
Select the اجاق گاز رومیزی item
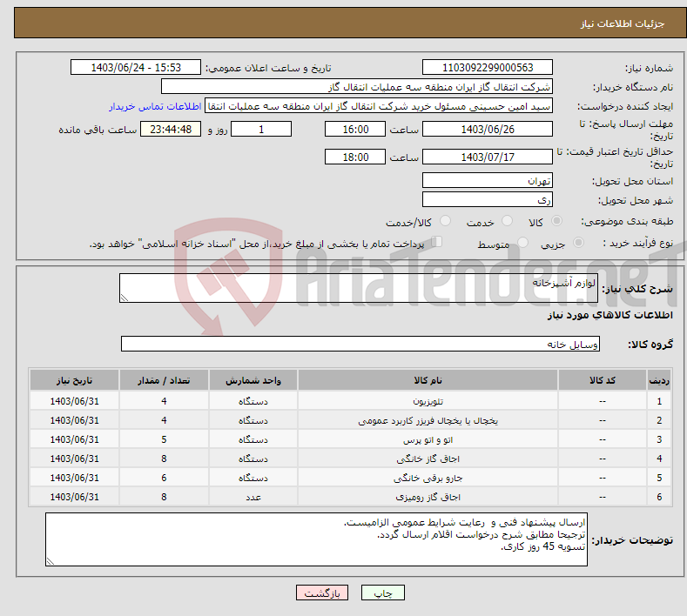pos(428,498)
